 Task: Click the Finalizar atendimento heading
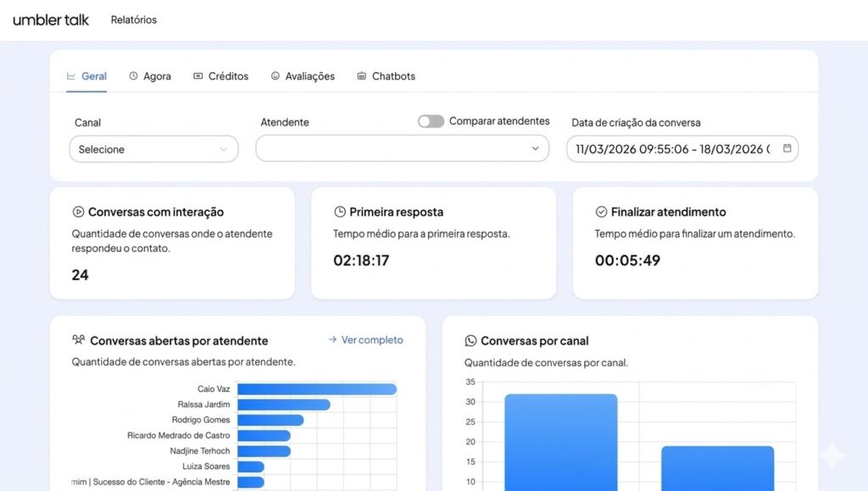(x=668, y=212)
